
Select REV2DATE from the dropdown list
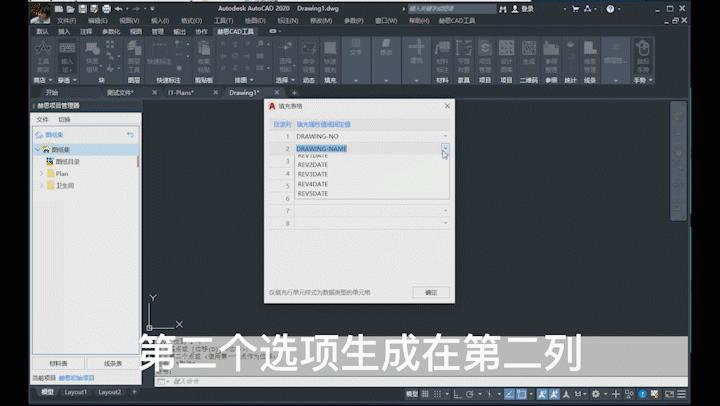[x=313, y=164]
